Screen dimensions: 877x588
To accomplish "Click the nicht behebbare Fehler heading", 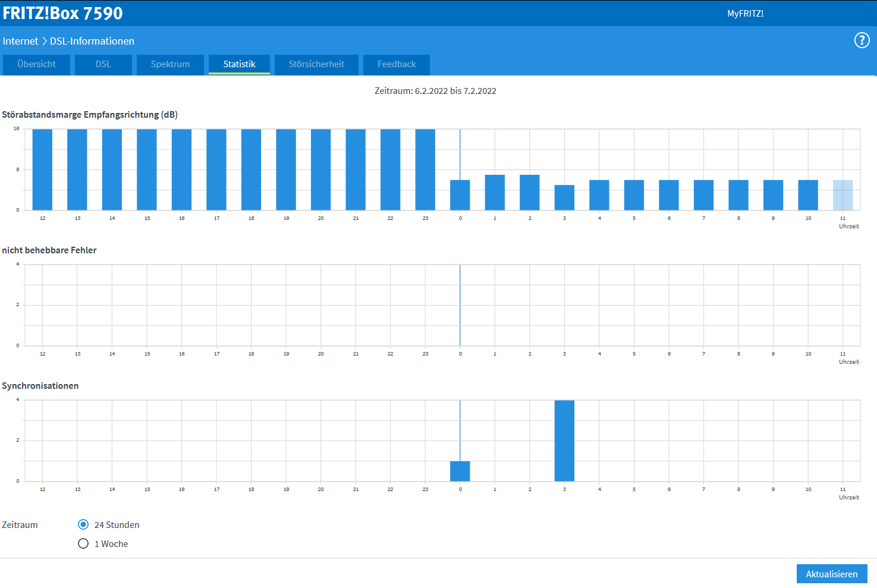I will pos(49,250).
